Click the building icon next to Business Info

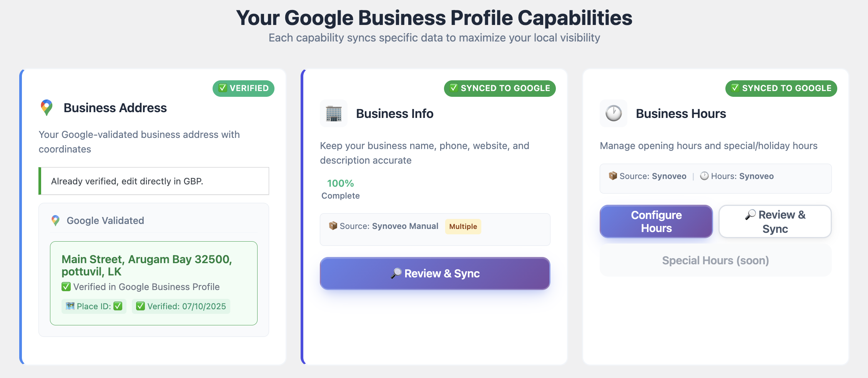333,113
